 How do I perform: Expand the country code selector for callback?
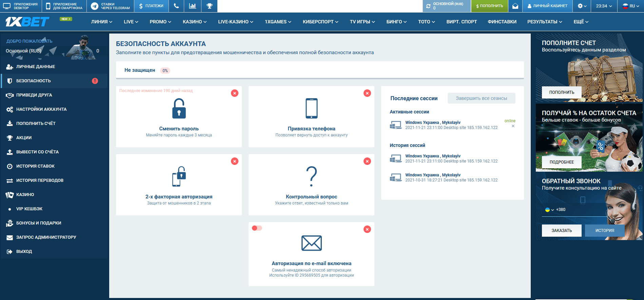point(549,210)
